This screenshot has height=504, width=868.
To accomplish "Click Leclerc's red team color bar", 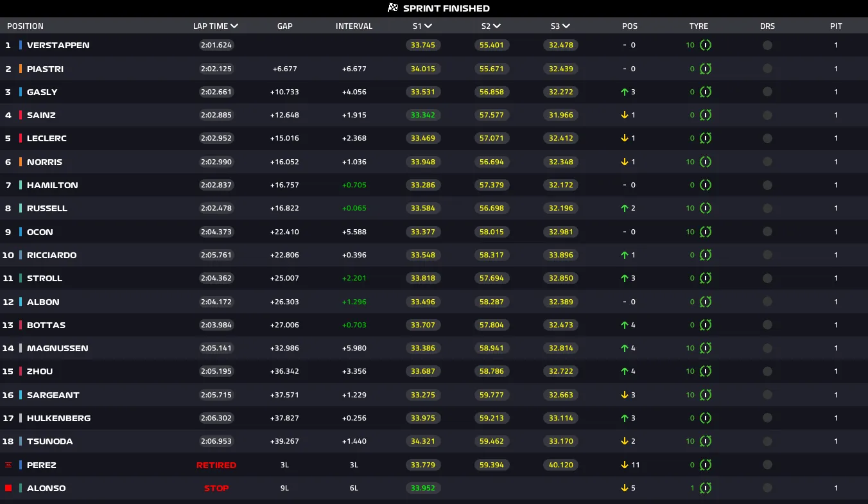I will [x=21, y=138].
